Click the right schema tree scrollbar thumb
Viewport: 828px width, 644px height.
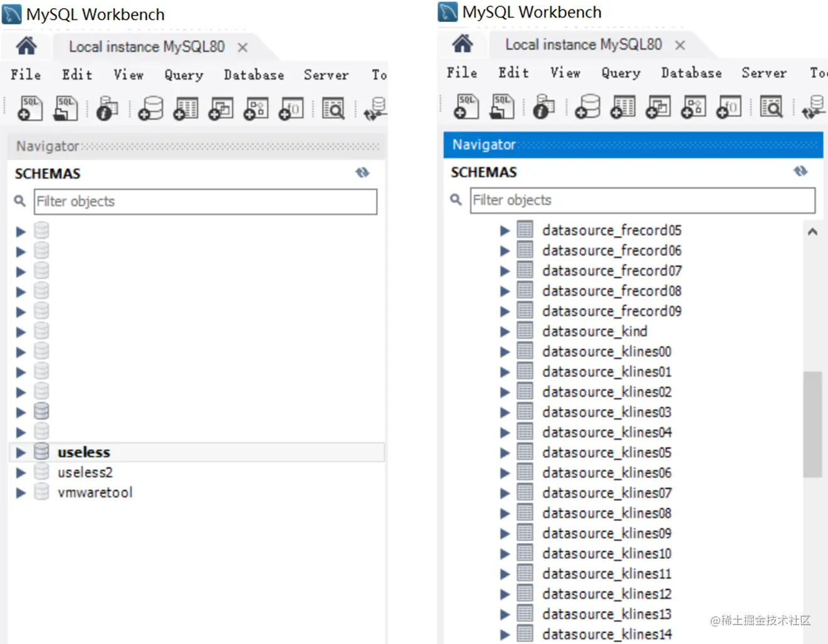[812, 424]
